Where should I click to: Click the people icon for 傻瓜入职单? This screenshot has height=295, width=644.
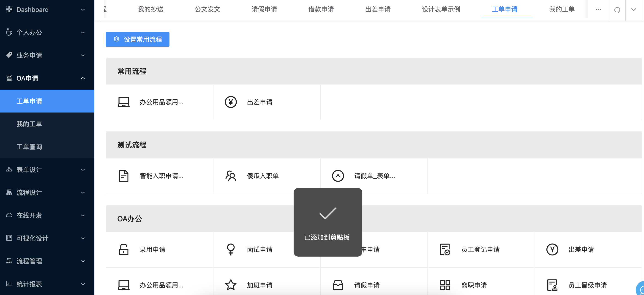[x=230, y=176]
